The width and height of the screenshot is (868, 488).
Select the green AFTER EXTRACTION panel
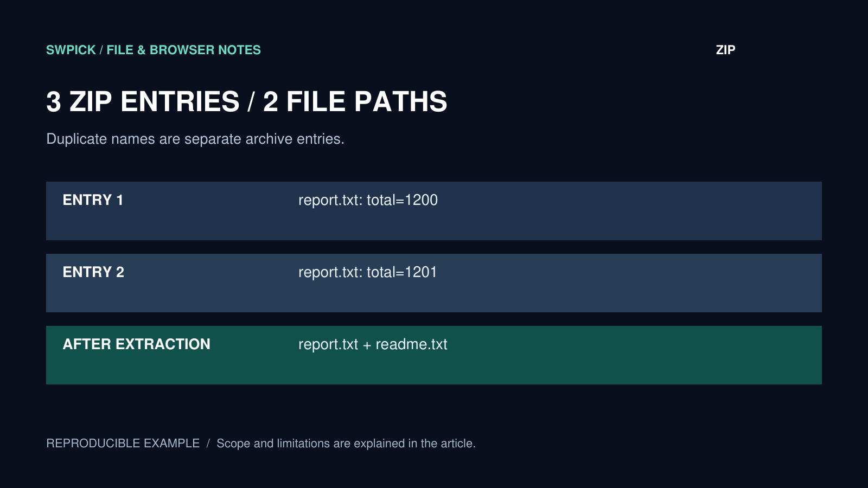pos(434,355)
